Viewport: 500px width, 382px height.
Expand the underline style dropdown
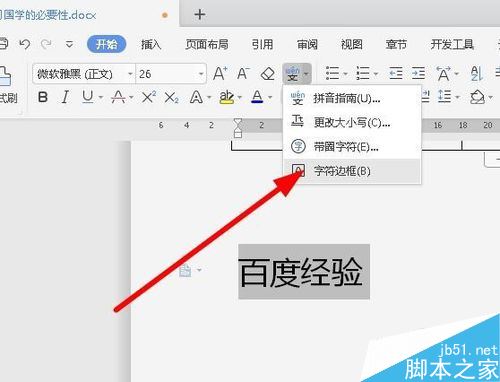pyautogui.click(x=100, y=97)
